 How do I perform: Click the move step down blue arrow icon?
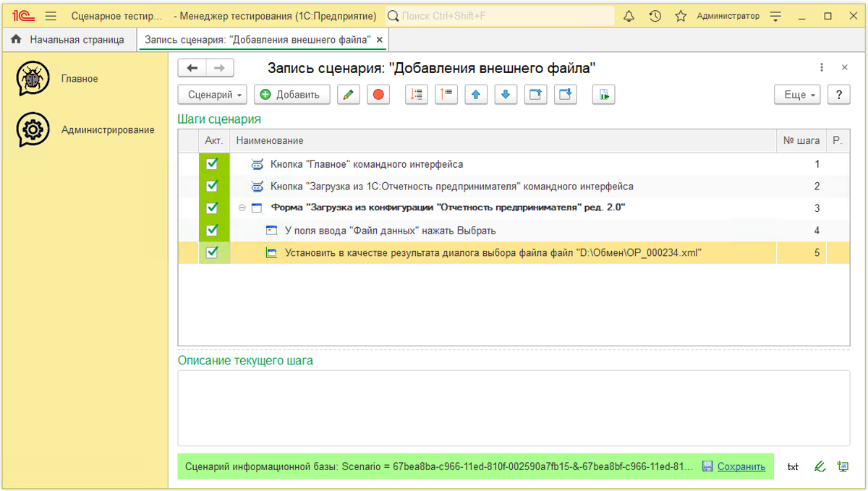pyautogui.click(x=506, y=94)
